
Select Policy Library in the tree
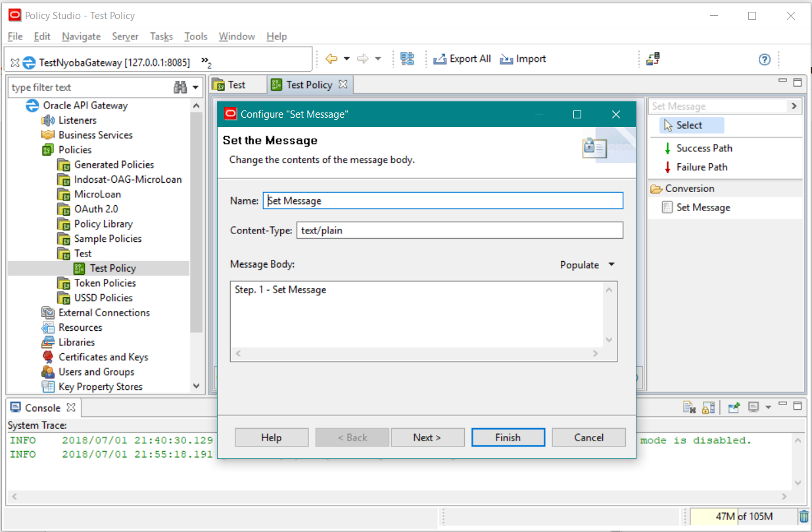103,224
